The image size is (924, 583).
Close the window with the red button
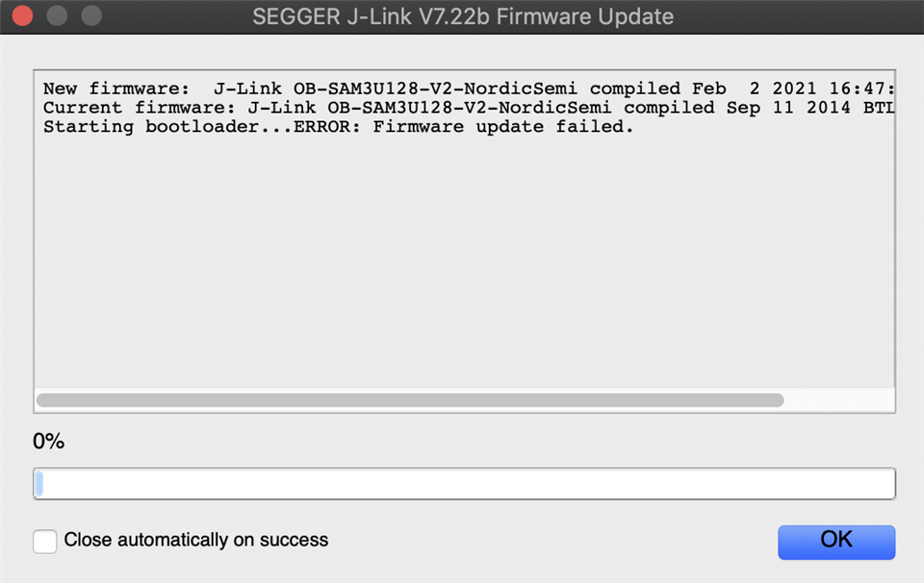pyautogui.click(x=22, y=15)
